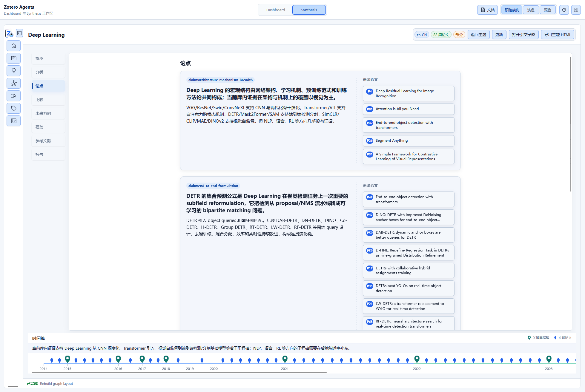Click the 更新 button
The image size is (585, 392).
tap(499, 35)
